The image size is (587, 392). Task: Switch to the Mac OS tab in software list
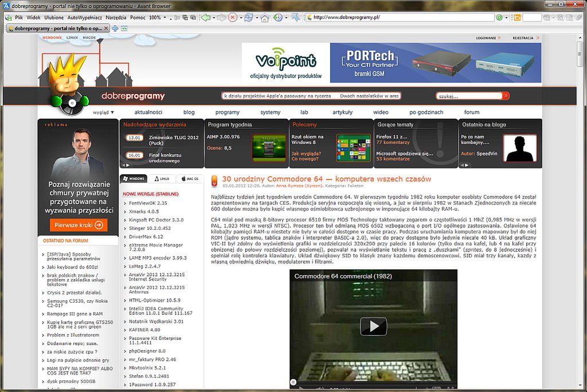[190, 179]
